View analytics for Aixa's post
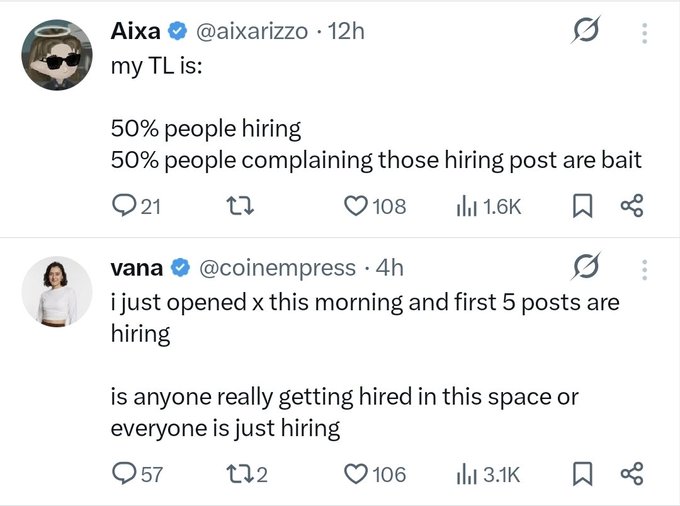Viewport: 680px width, 506px height. pyautogui.click(x=466, y=207)
